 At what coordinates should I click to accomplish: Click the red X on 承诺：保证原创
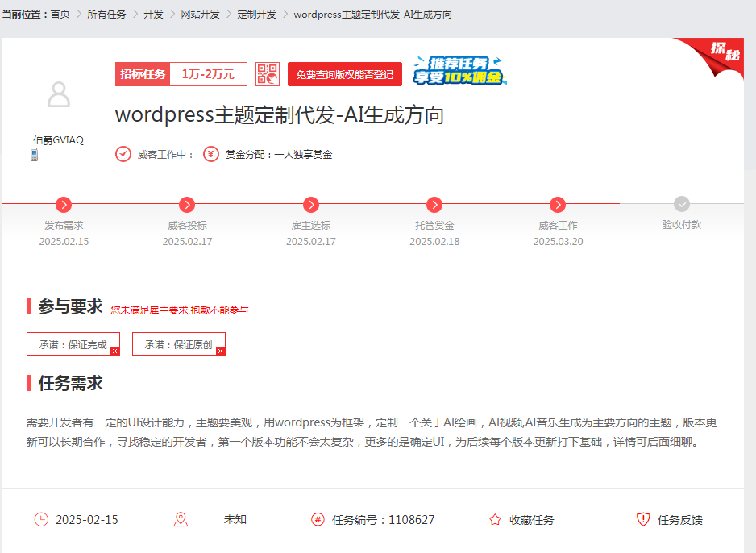[220, 351]
